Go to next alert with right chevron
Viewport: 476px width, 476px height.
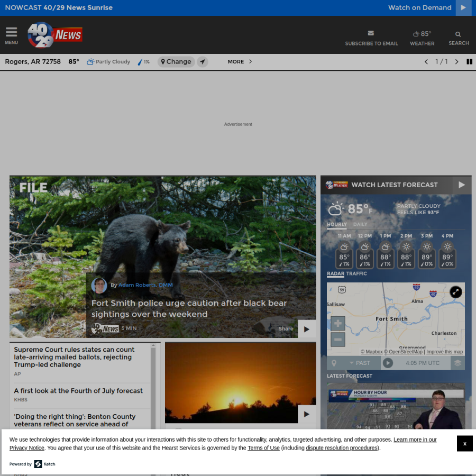pos(456,62)
